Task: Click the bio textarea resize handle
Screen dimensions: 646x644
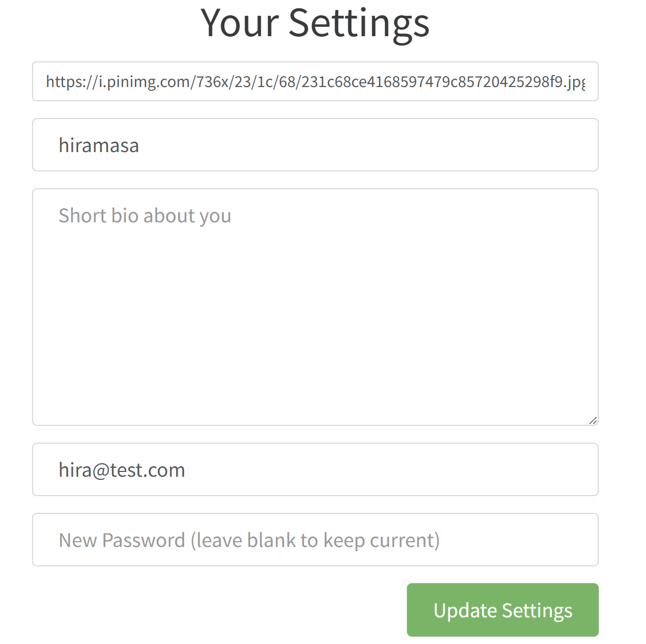Action: pyautogui.click(x=593, y=420)
